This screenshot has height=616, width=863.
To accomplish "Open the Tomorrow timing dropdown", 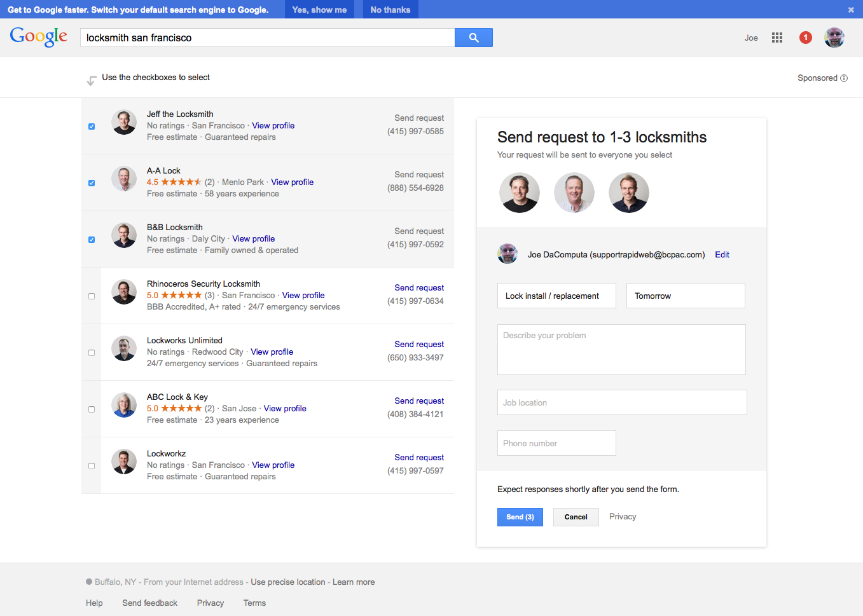I will pos(686,296).
